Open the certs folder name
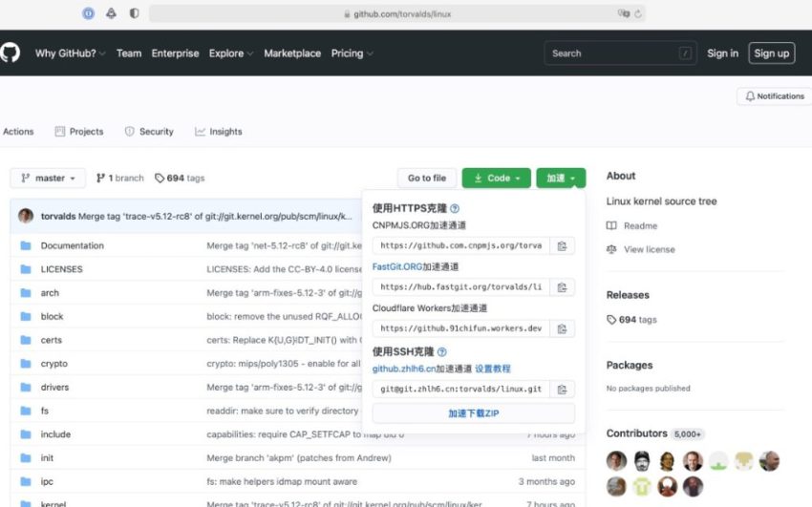 click(52, 340)
